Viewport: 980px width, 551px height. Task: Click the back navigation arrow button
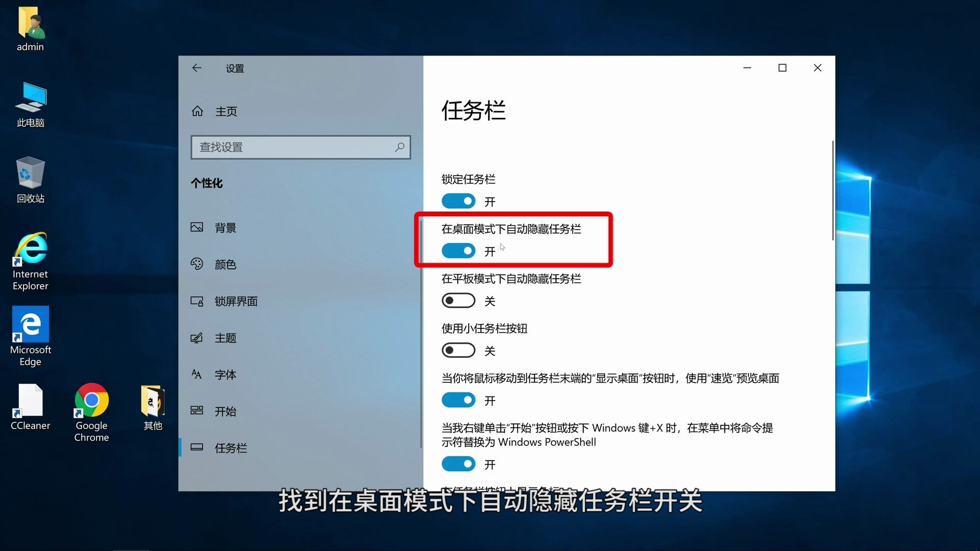pyautogui.click(x=197, y=67)
